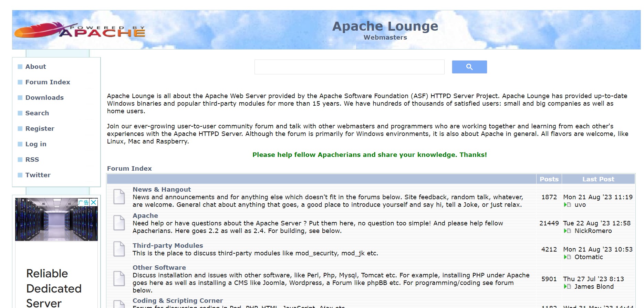Select the date Mon 21 Aug '23 10:53

[x=598, y=249]
